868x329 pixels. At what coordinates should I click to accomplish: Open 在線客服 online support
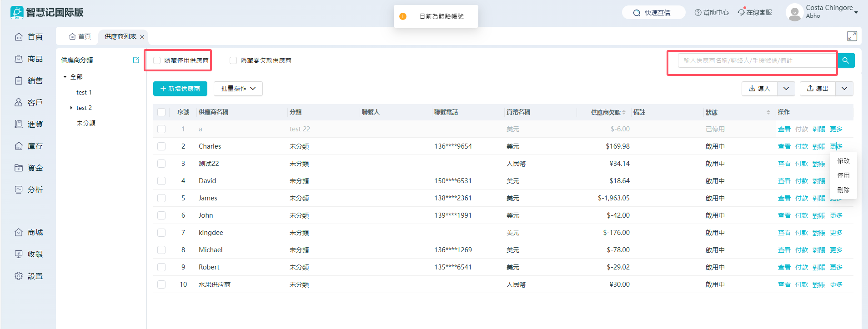point(755,13)
